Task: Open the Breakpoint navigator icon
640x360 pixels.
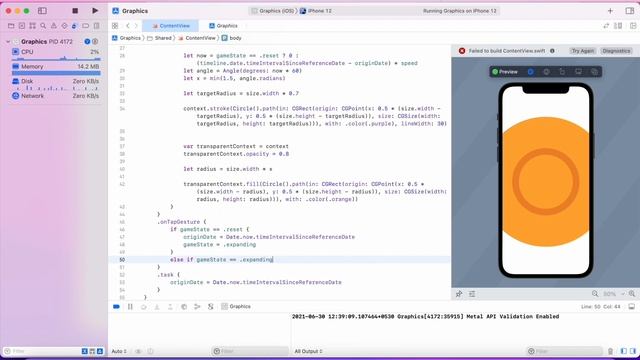Action: (x=85, y=26)
